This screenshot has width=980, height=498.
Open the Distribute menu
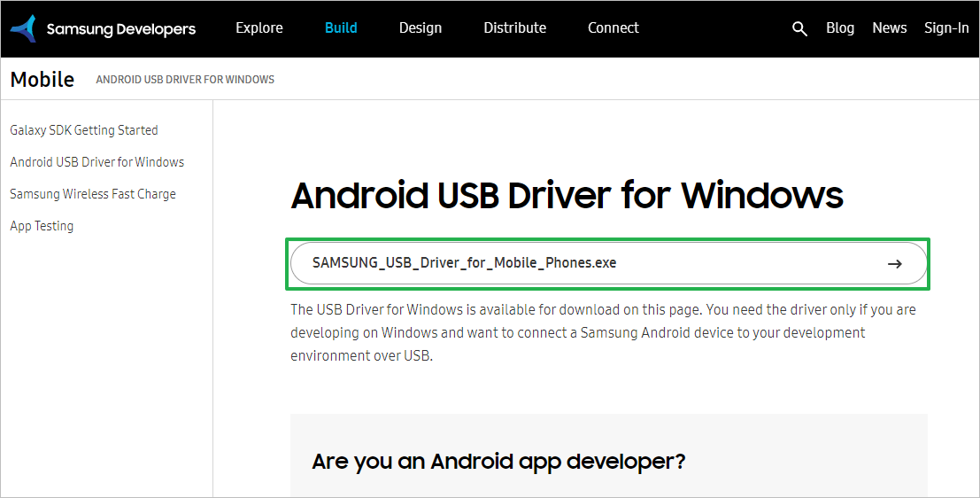click(x=515, y=28)
